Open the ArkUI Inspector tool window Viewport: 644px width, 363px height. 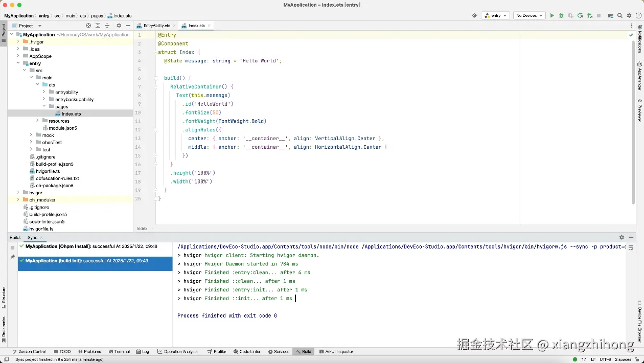coord(336,352)
